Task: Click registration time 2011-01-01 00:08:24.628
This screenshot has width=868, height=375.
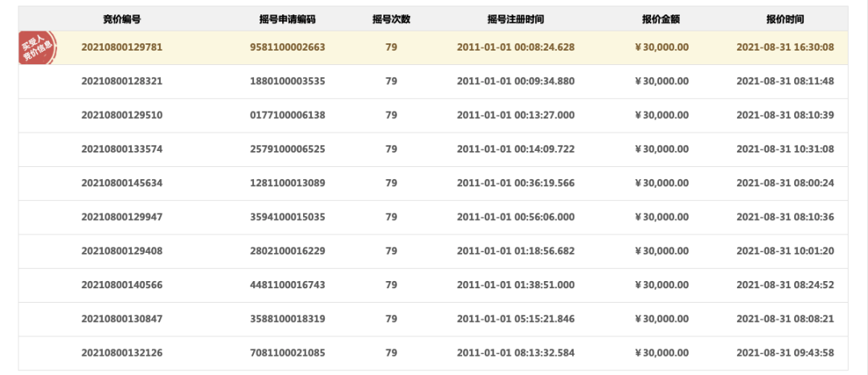Action: [x=516, y=47]
